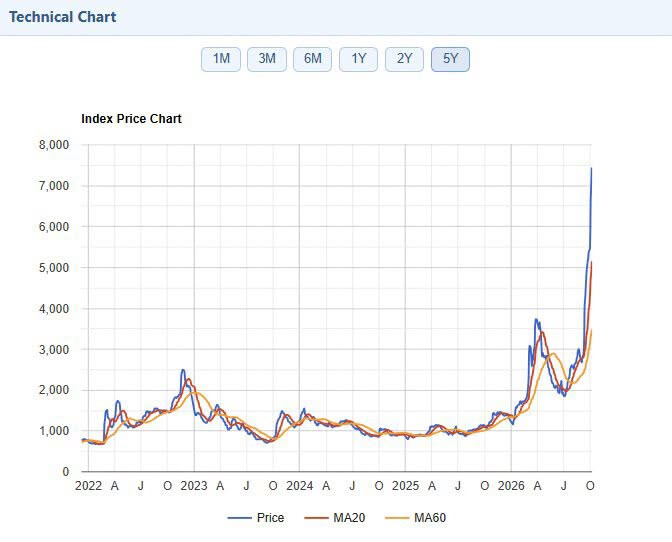The height and width of the screenshot is (542, 672).
Task: Click the 3,000 y-axis label
Action: (54, 350)
